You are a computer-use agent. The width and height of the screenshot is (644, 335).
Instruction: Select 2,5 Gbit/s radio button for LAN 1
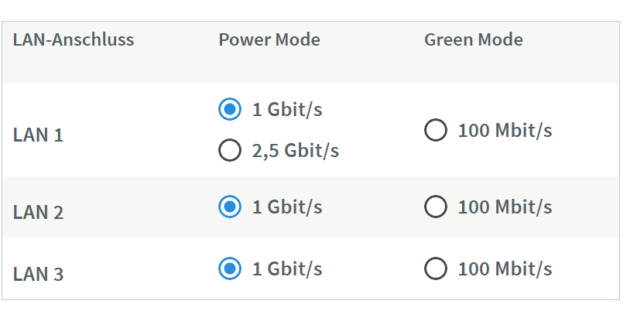point(229,150)
